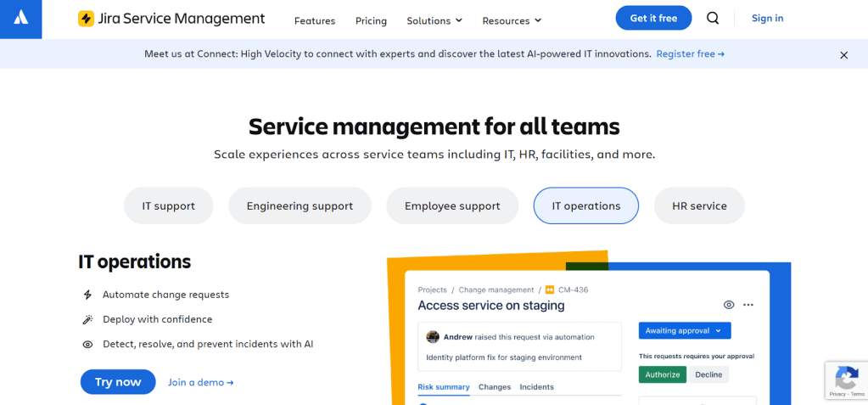Viewport: 868px width, 405px height.
Task: Follow the Join a demo link
Action: [200, 382]
